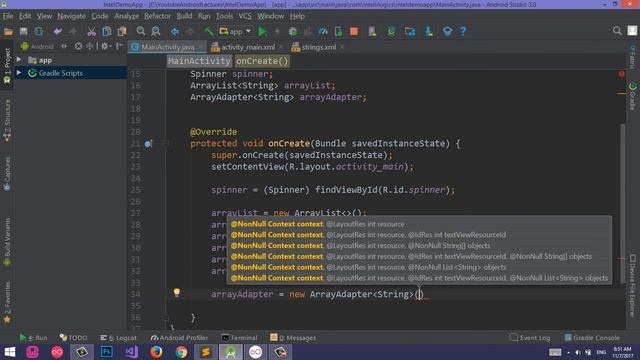This screenshot has width=640, height=360.
Task: Click the blue Help question mark icon
Action: 463,31
